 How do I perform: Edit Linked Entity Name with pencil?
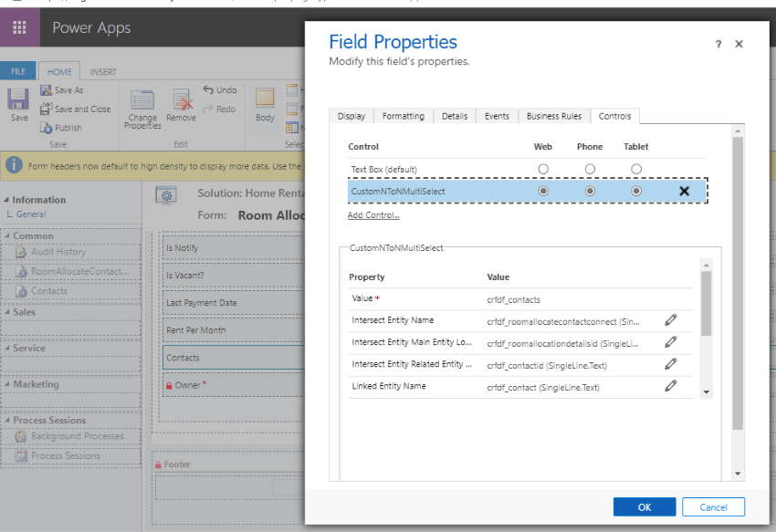click(x=671, y=385)
